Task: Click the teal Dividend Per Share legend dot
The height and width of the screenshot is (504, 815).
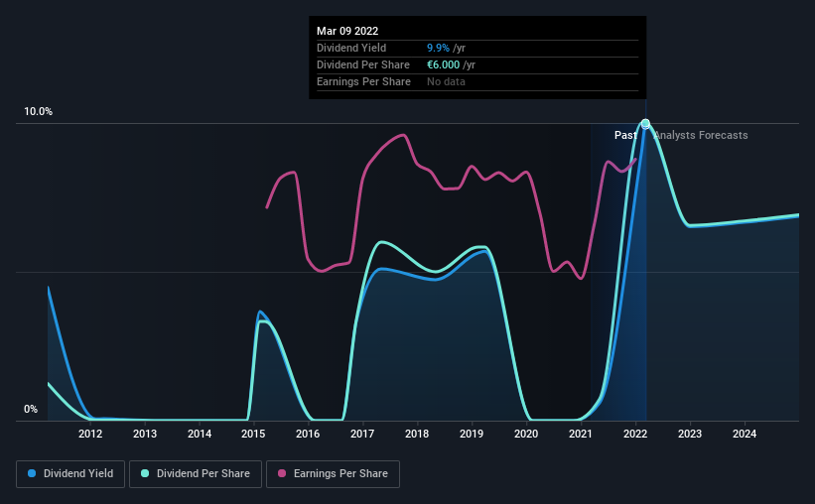Action: pos(145,473)
